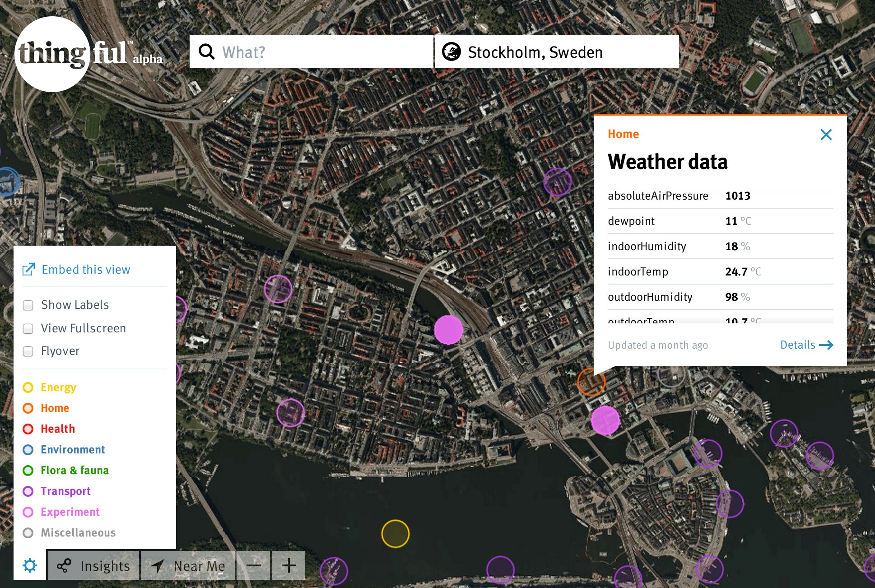
Task: Toggle the Transport category filter
Action: (x=56, y=491)
